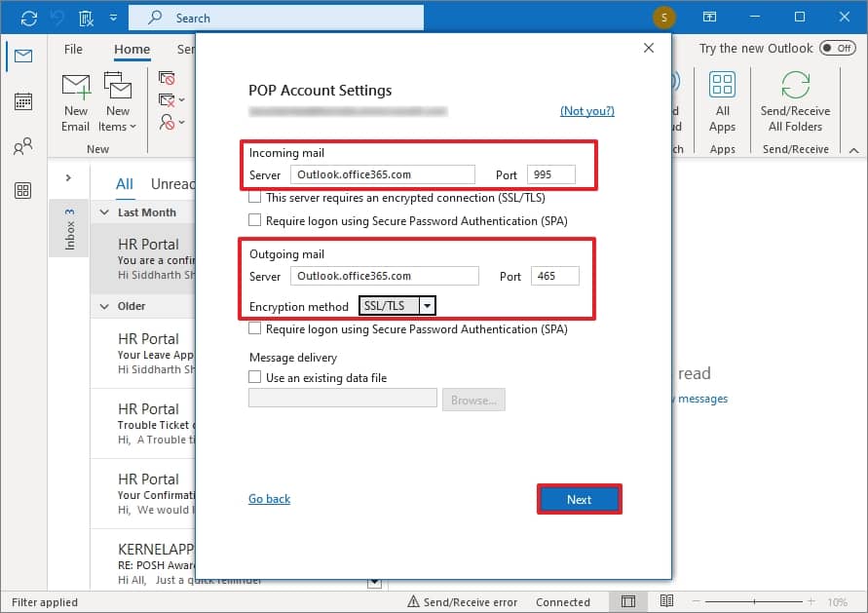Click the Undo icon in the title bar
This screenshot has height=613, width=868.
[x=57, y=18]
